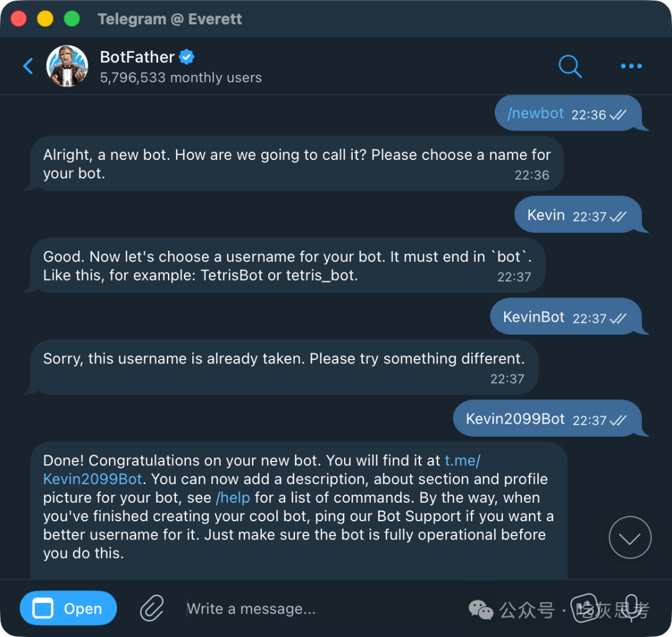The image size is (672, 637).
Task: Open search in this BotFather chat
Action: (569, 66)
